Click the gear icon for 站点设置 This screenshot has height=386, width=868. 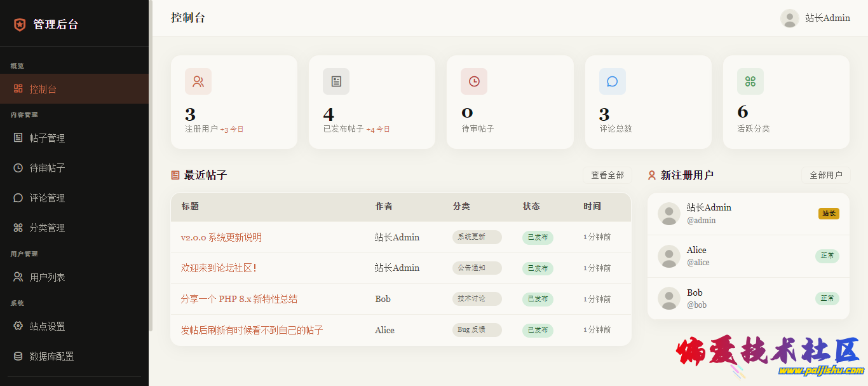(x=18, y=326)
